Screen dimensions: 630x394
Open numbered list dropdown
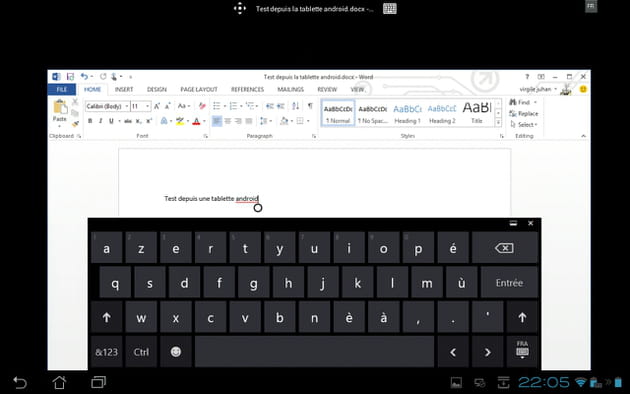[241, 106]
